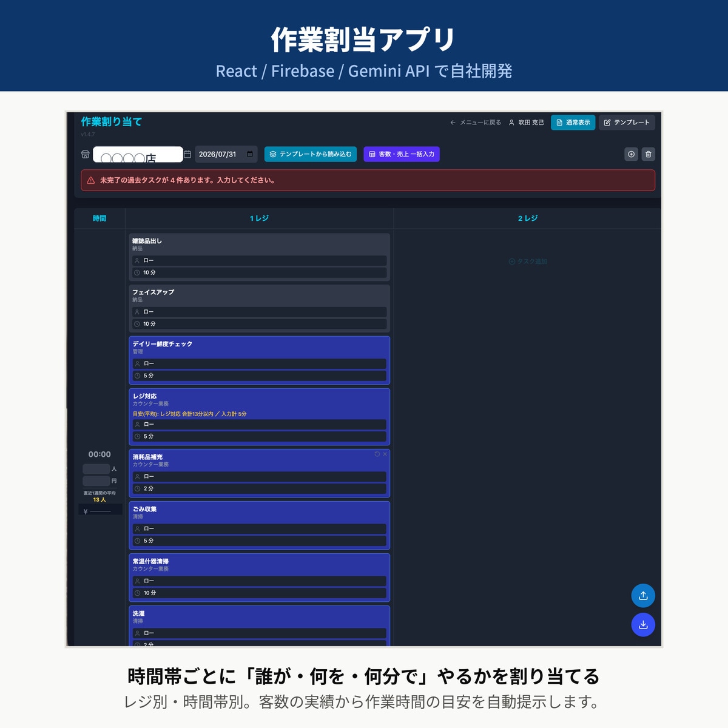Viewport: 728px width, 728px height.
Task: Click the person icon in 雑誌品出し card
Action: 137,261
